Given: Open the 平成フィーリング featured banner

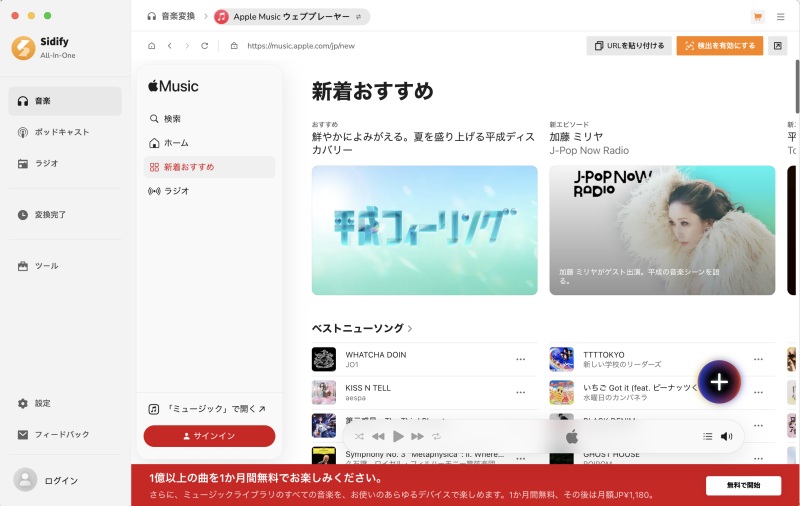Looking at the screenshot, I should 424,230.
